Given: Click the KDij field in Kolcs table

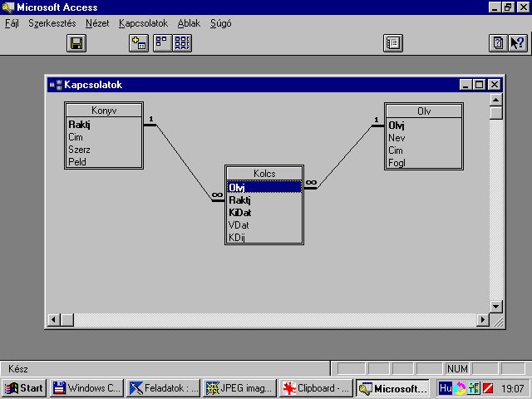Looking at the screenshot, I should click(x=238, y=238).
